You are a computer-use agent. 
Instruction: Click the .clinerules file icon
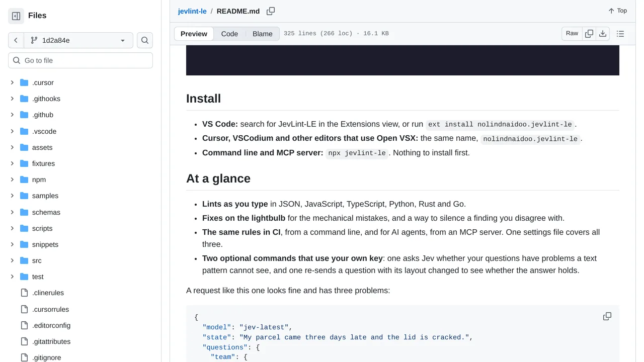24,293
